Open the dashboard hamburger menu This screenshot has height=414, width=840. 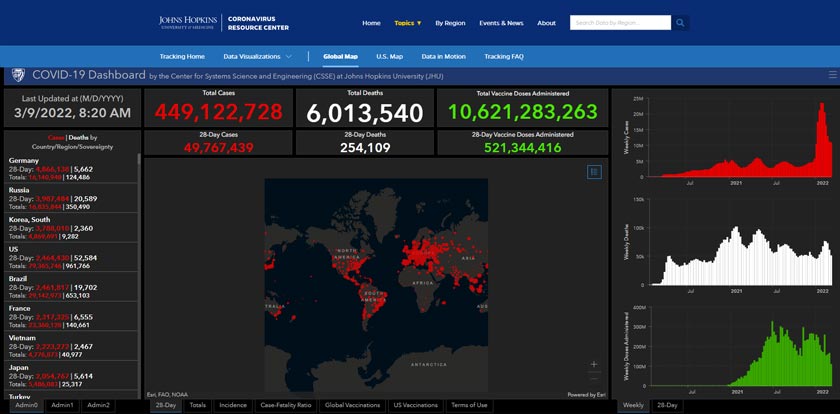832,75
